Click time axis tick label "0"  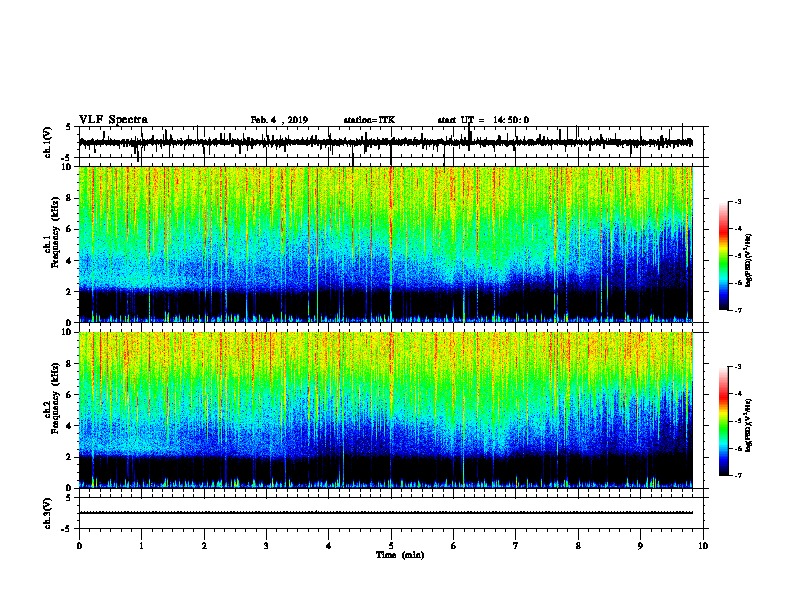(x=79, y=546)
